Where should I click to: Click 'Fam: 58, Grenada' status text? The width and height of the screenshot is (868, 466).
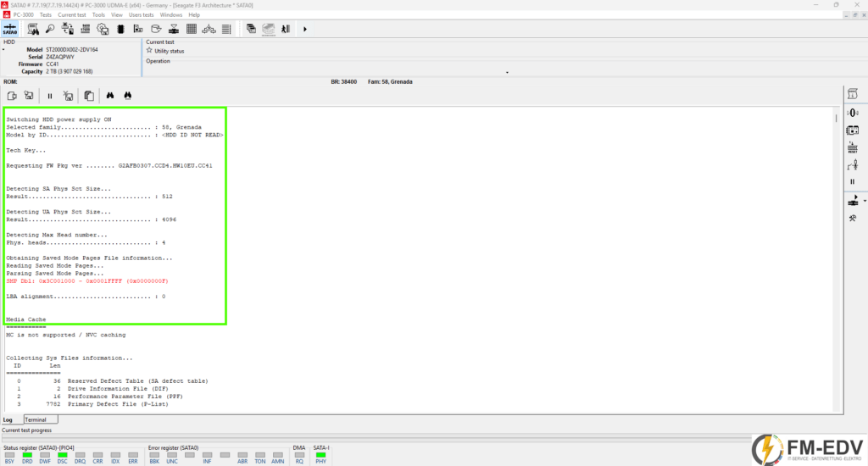tap(390, 82)
